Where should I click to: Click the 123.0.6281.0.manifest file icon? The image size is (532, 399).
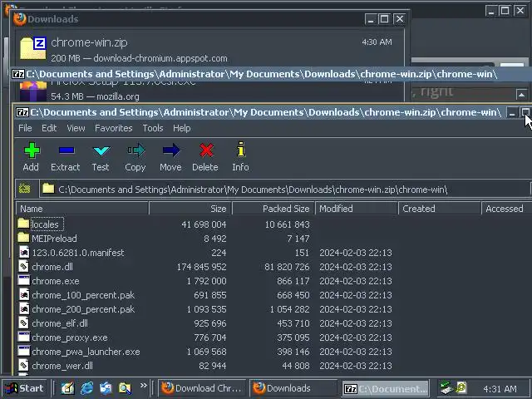pos(23,252)
